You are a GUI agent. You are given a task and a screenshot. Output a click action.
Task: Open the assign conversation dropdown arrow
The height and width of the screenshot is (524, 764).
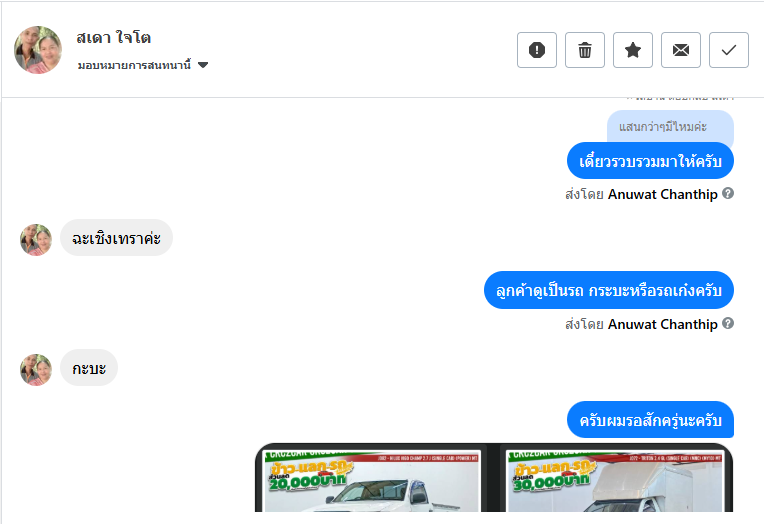203,65
